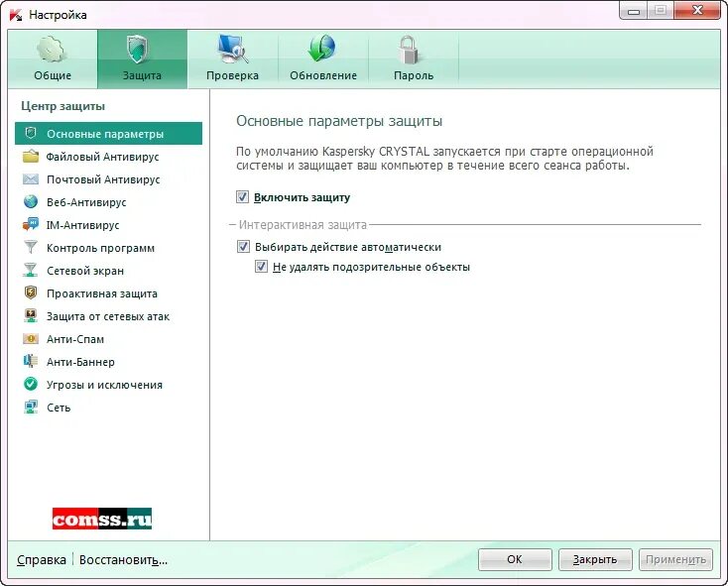This screenshot has height=586, width=728.
Task: Select Файловый Антивирус section
Action: 109,157
